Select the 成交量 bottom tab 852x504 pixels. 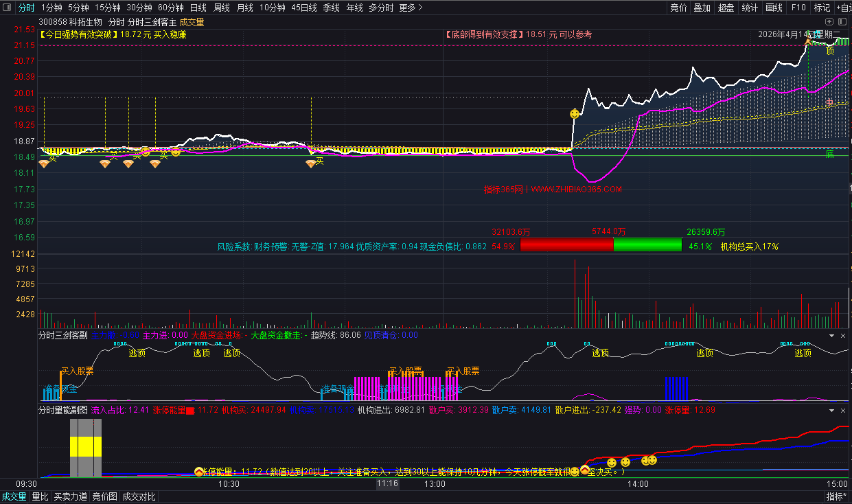[14, 496]
